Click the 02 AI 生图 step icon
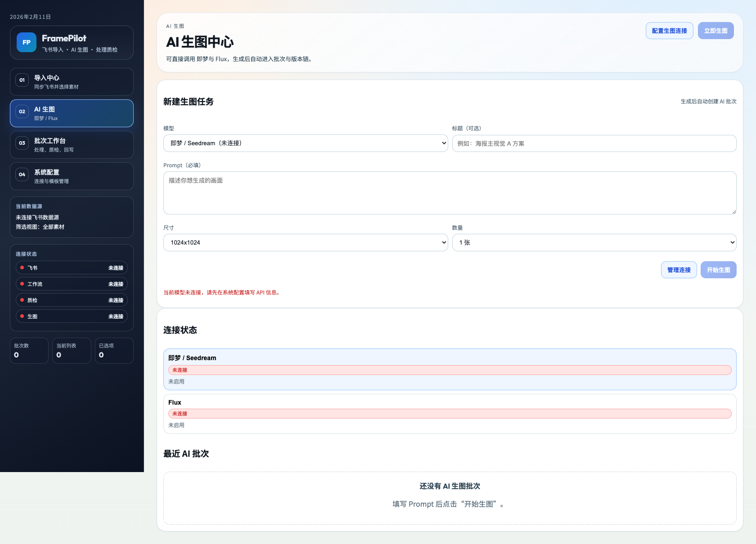756x544 pixels. pos(22,111)
